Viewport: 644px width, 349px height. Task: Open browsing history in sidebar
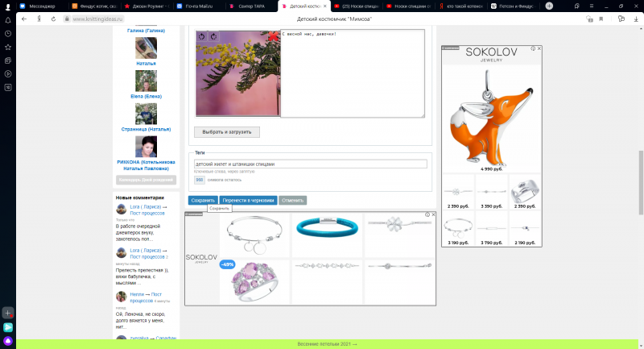tap(8, 34)
